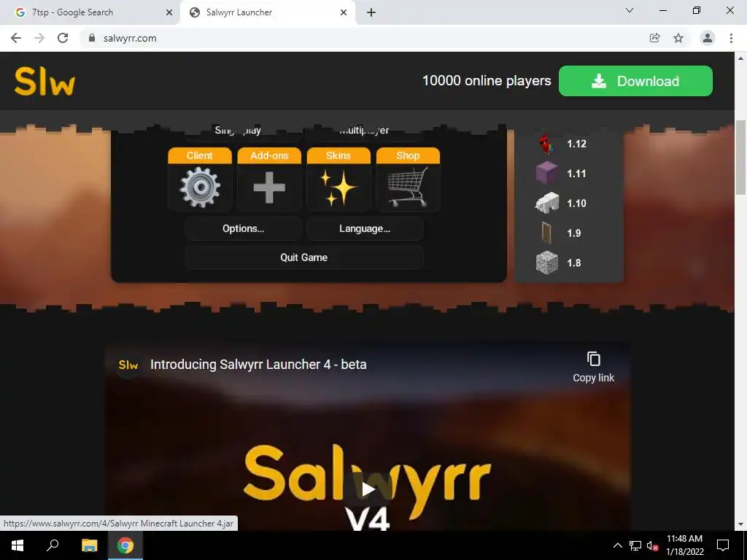Click the scrollbar up arrow
The width and height of the screenshot is (747, 560).
coord(741,58)
